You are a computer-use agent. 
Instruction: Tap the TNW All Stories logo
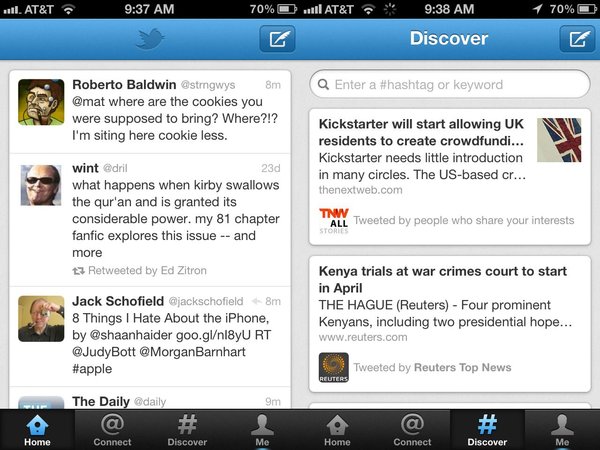(x=334, y=221)
